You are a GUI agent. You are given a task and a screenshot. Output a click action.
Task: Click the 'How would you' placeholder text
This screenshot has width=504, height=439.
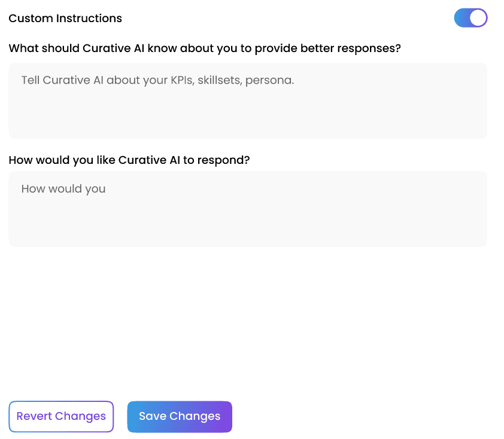(x=63, y=189)
